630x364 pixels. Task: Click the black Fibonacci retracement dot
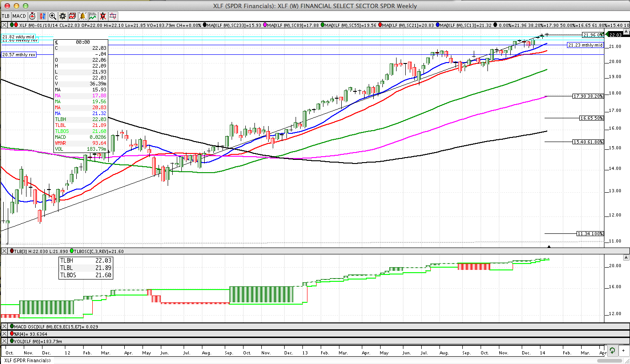[x=495, y=25]
